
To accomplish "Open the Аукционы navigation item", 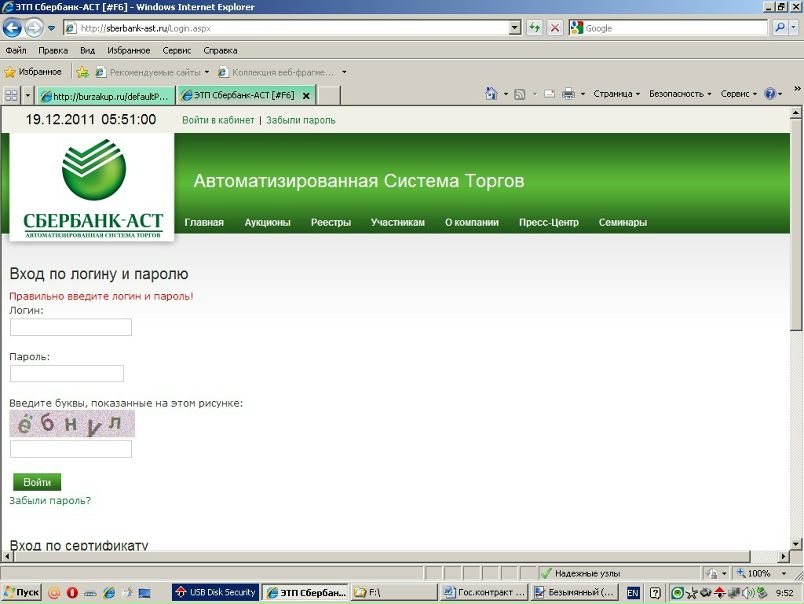I will click(x=267, y=222).
